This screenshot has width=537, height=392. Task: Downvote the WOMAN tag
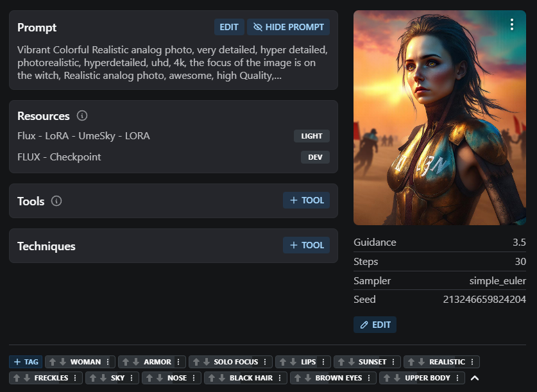(x=63, y=362)
